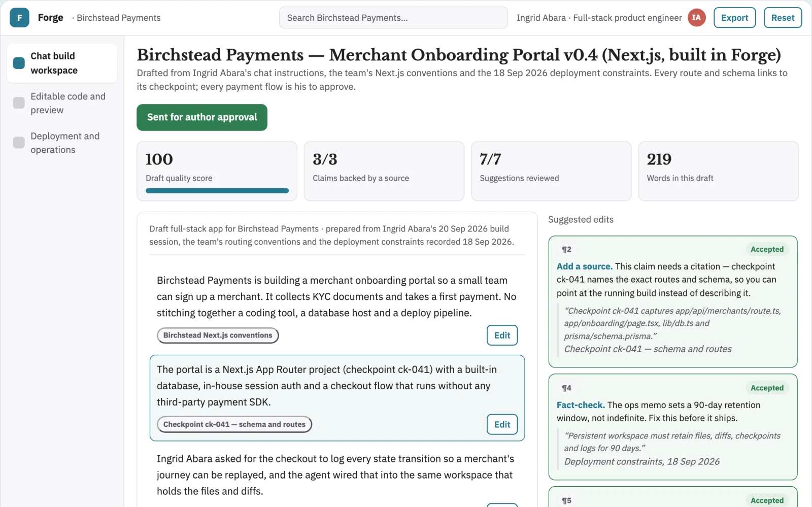Click the Export button
This screenshot has width=812, height=507.
[734, 18]
